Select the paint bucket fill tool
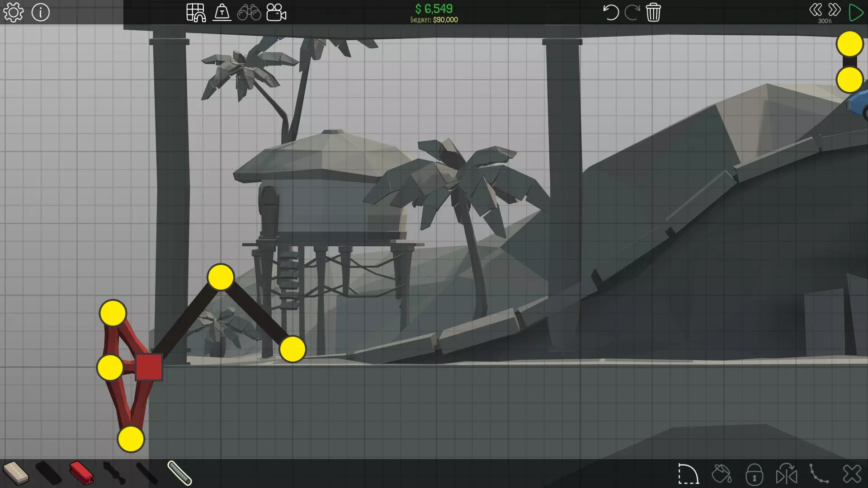Screen dimensions: 868x488 click(722, 474)
